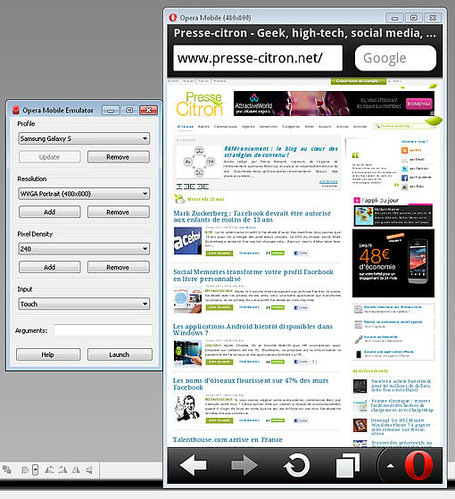This screenshot has height=499, width=455.
Task: Click Remove under the Pixel Density section
Action: (x=118, y=267)
